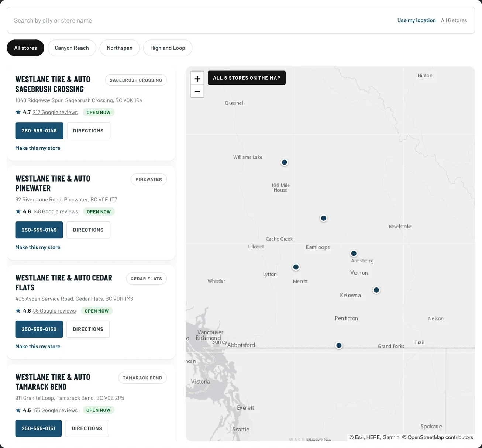This screenshot has width=482, height=448.
Task: Click map pin above Merritt
Action: click(296, 267)
